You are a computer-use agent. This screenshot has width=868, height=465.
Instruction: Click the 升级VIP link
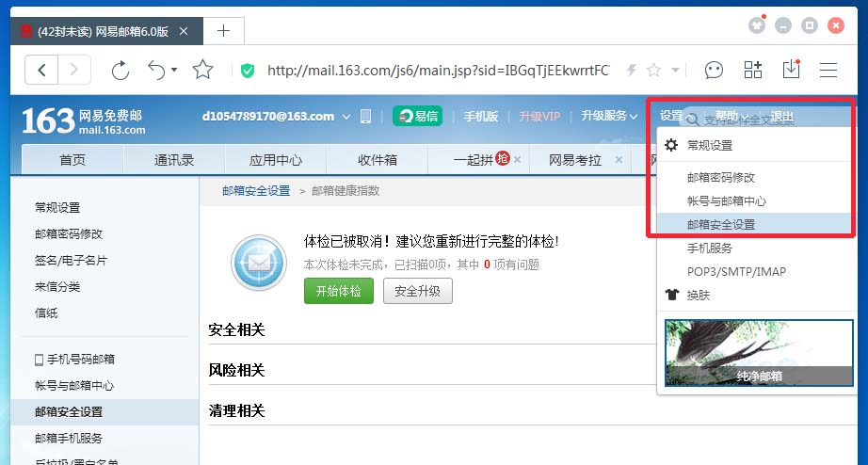click(539, 117)
